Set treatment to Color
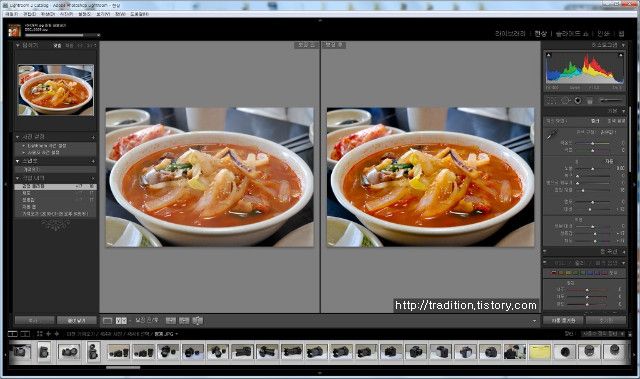640x379 pixels. pos(595,121)
